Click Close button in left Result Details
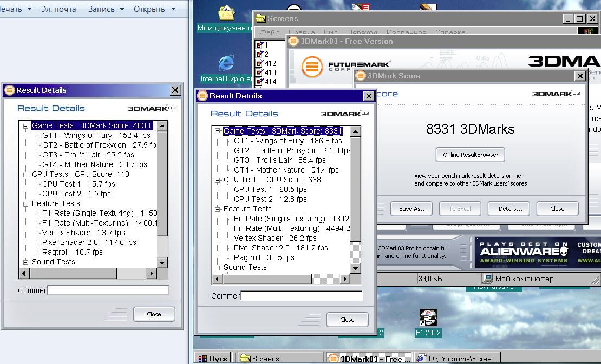This screenshot has width=601, height=364. (x=154, y=314)
